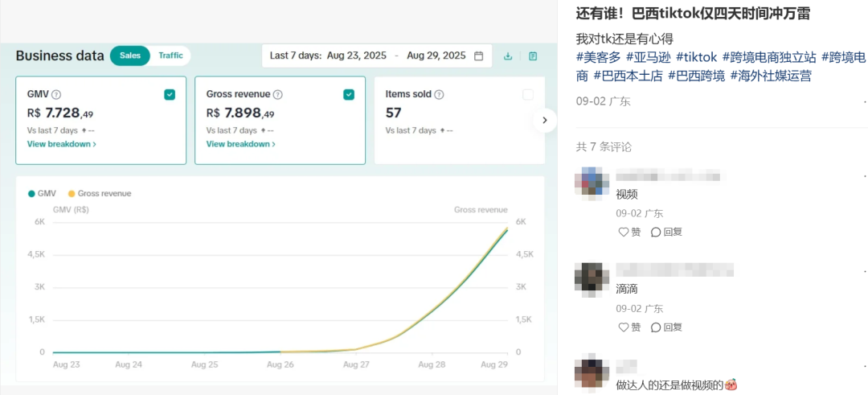
Task: Like the comment saying 滴滴
Action: coord(629,327)
